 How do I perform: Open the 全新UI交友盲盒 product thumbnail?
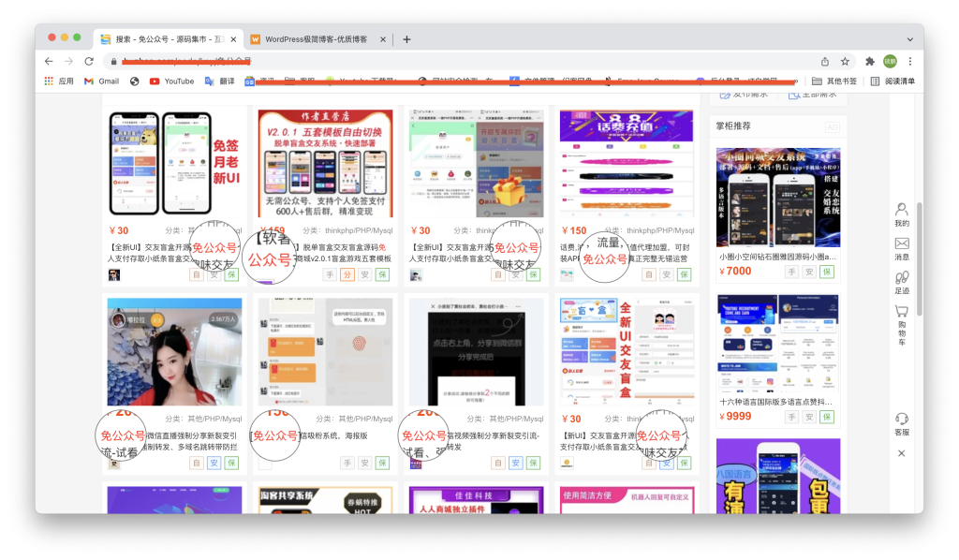pos(627,351)
